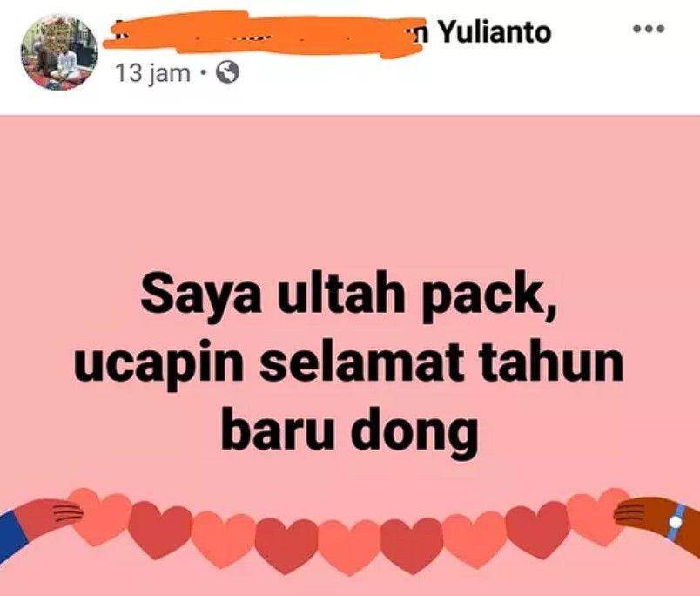Click the second heart from the right
This screenshot has height=596, width=700.
537,529
